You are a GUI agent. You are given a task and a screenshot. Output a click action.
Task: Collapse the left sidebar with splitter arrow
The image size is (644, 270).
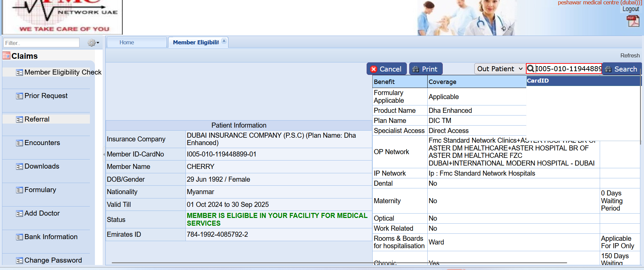click(104, 154)
